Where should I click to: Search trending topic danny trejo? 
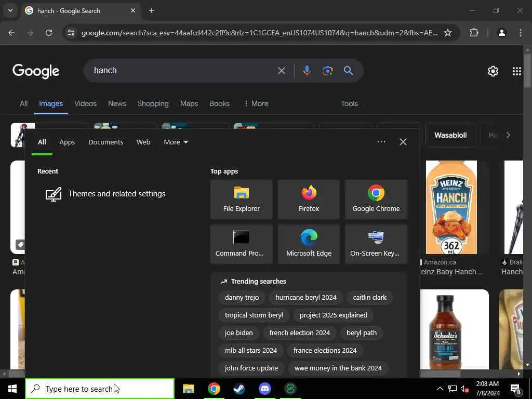tap(242, 298)
